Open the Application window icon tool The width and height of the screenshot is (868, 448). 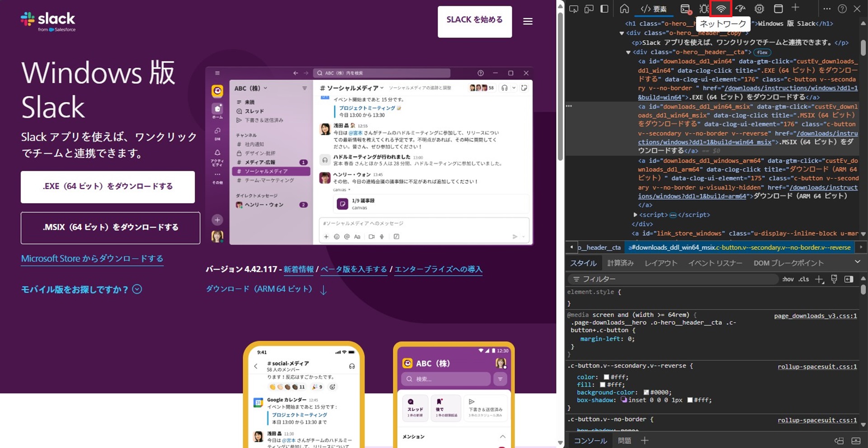[x=778, y=9]
